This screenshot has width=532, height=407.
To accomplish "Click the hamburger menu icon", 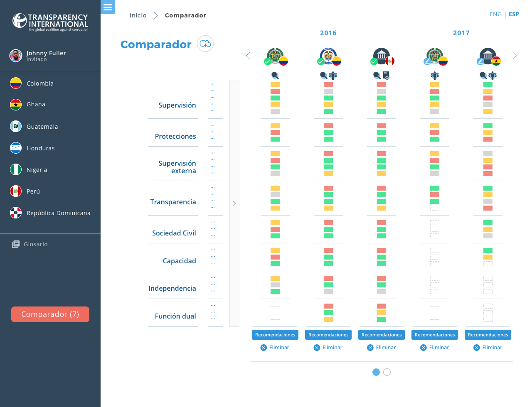I will click(108, 7).
